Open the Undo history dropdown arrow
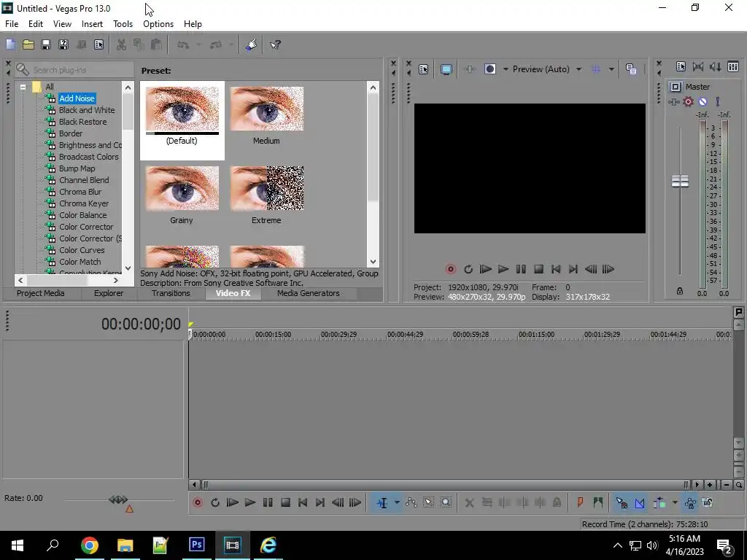 [x=198, y=44]
